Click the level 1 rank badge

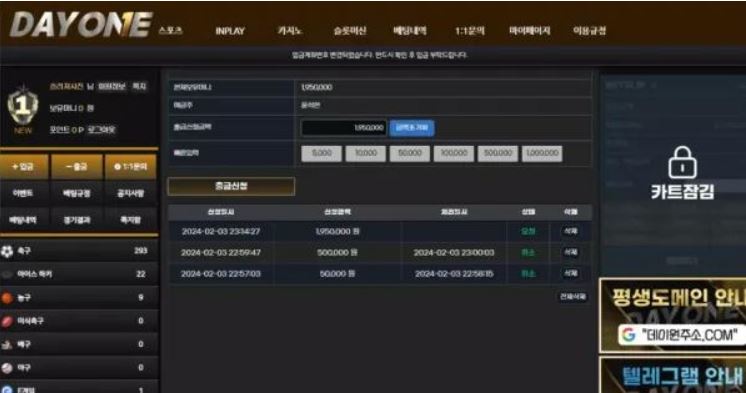pyautogui.click(x=22, y=106)
